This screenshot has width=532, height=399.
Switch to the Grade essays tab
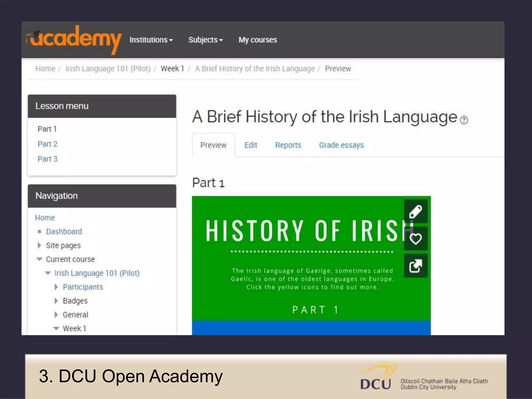pyautogui.click(x=341, y=145)
